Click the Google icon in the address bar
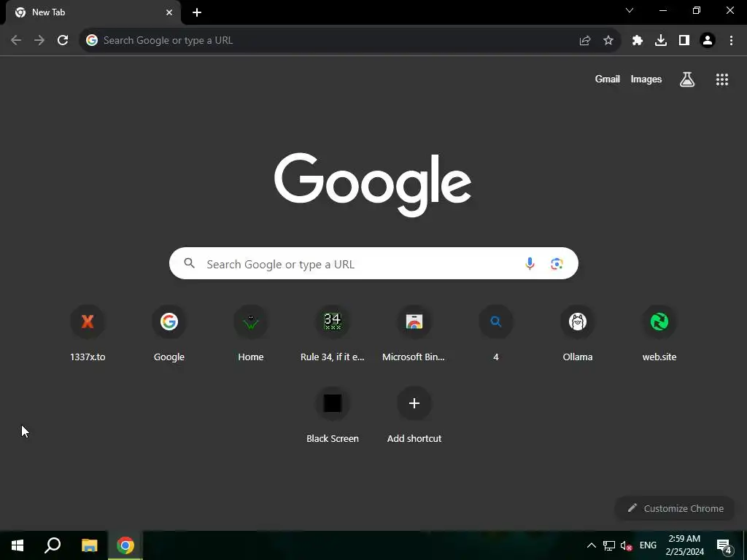 pos(92,41)
